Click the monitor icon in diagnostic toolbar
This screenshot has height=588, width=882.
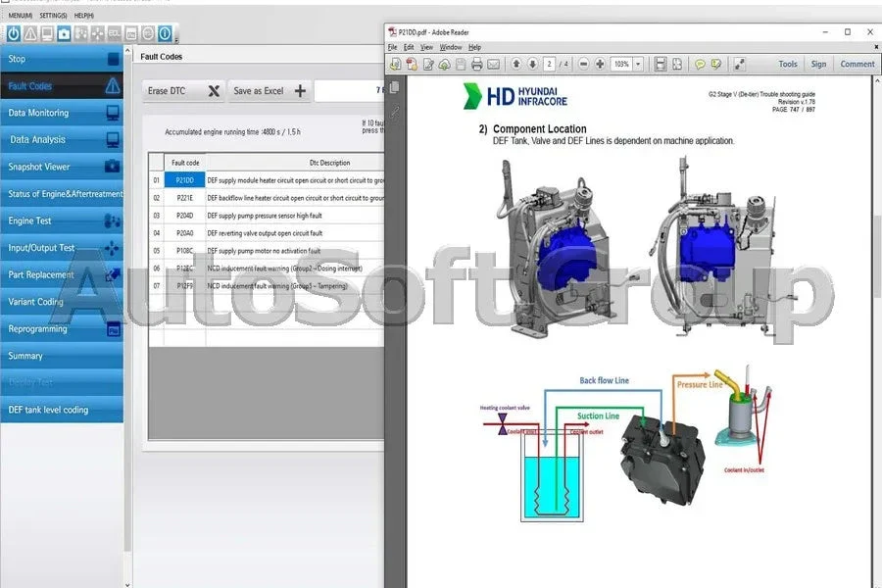coord(47,33)
